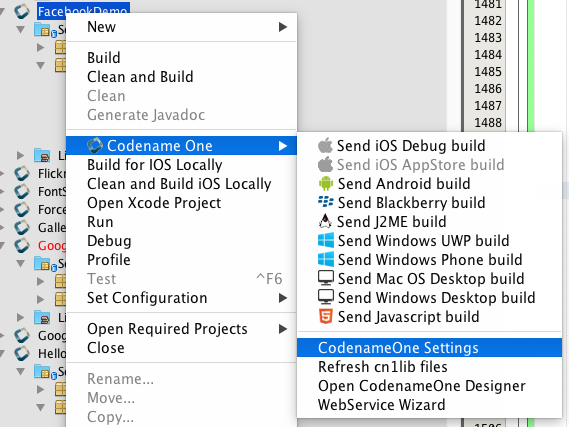This screenshot has width=569, height=427.
Task: Select Send Windows Desktop build
Action: [430, 297]
